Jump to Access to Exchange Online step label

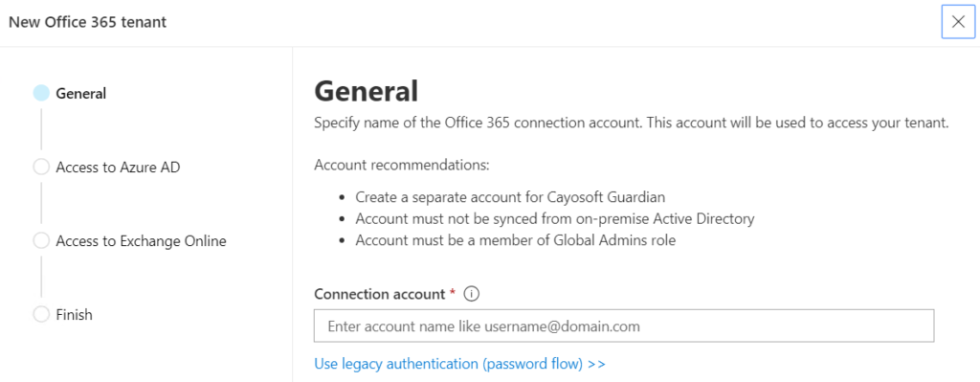pos(142,240)
